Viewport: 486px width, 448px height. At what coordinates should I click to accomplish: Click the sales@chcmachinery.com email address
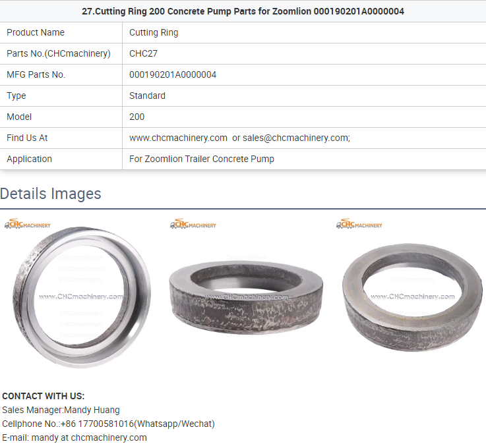click(295, 138)
